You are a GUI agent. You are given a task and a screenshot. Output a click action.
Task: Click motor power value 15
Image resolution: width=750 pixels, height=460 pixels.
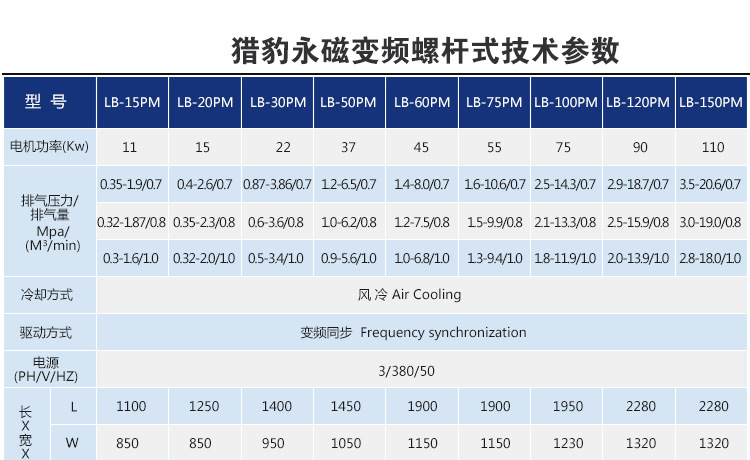pyautogui.click(x=202, y=147)
